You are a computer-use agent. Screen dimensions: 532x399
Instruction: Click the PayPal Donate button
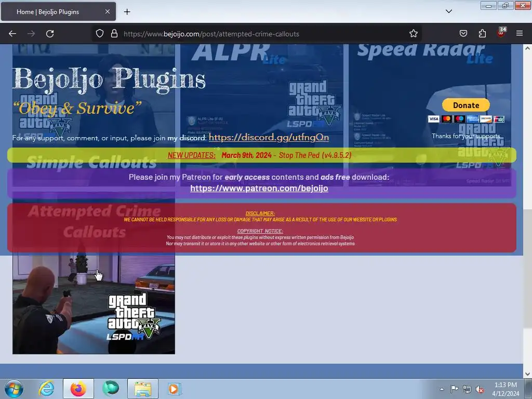click(466, 105)
